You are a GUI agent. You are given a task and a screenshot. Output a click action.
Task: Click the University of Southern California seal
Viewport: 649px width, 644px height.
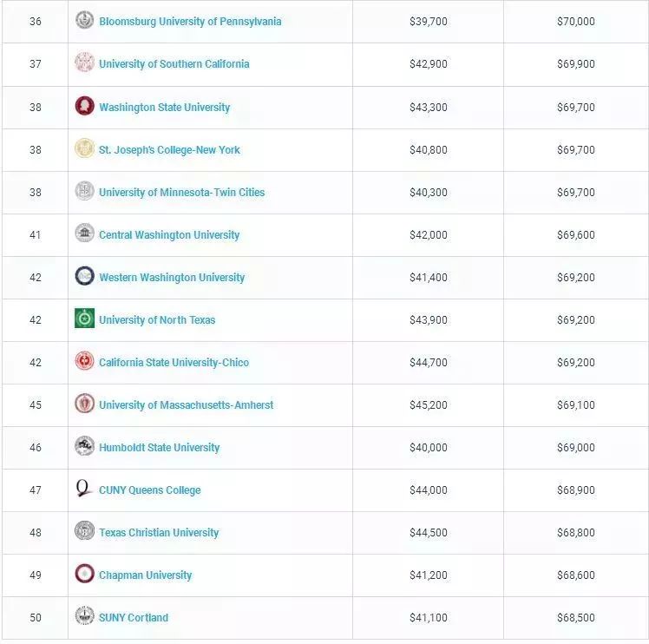pyautogui.click(x=84, y=62)
